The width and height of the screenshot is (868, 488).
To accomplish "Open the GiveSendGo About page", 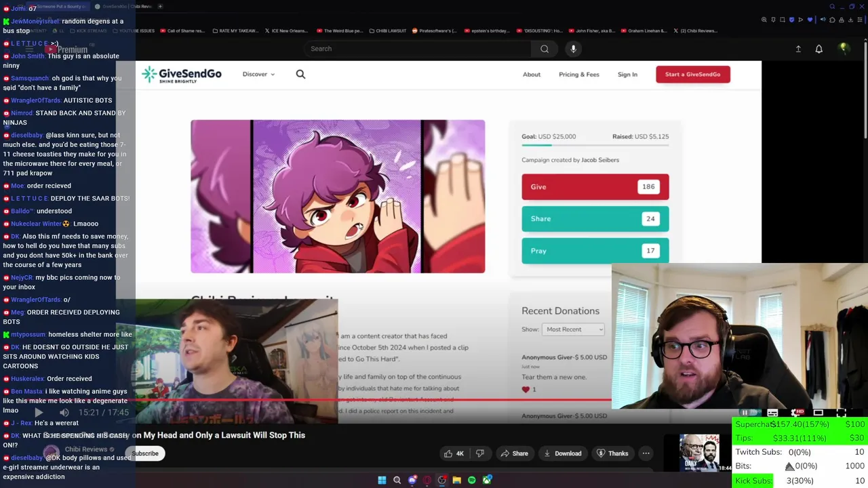I will (532, 75).
